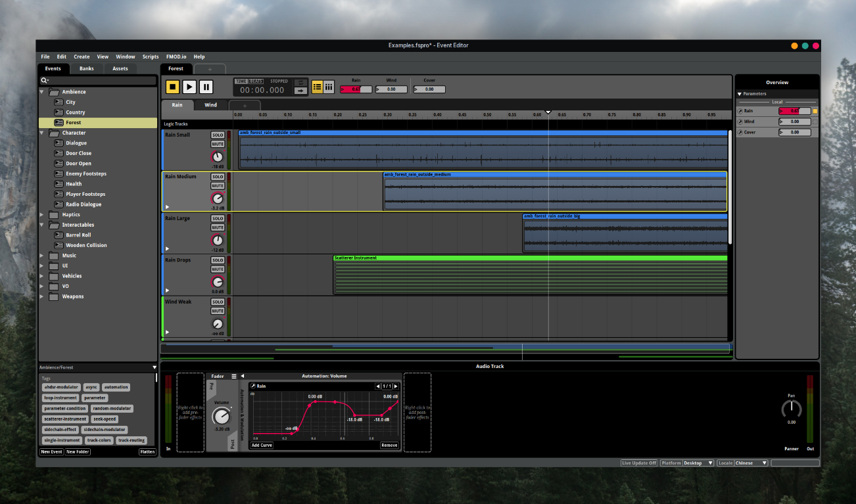Pause playback with the Pause button
The width and height of the screenshot is (856, 504).
206,87
